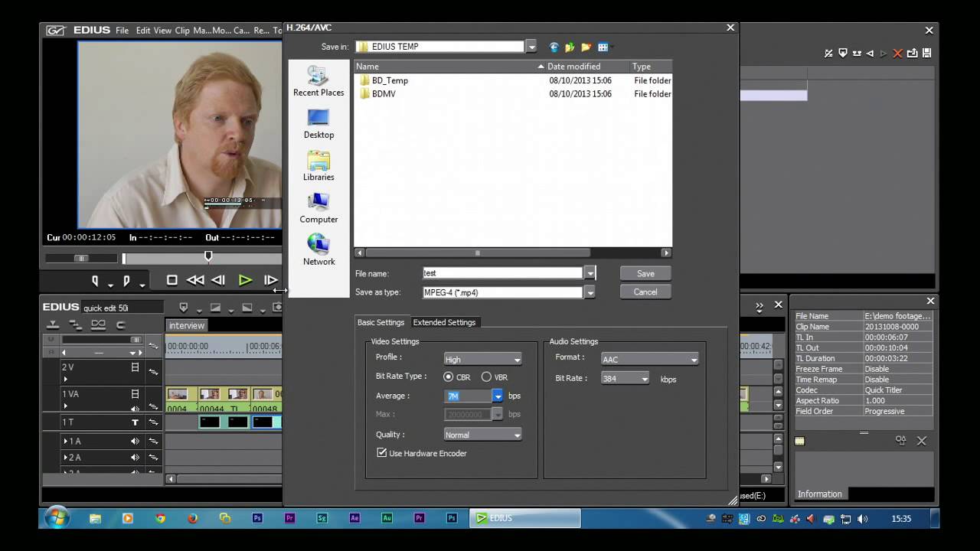The width and height of the screenshot is (980, 551).
Task: Open audio Bit Rate dropdown showing 384
Action: 625,379
